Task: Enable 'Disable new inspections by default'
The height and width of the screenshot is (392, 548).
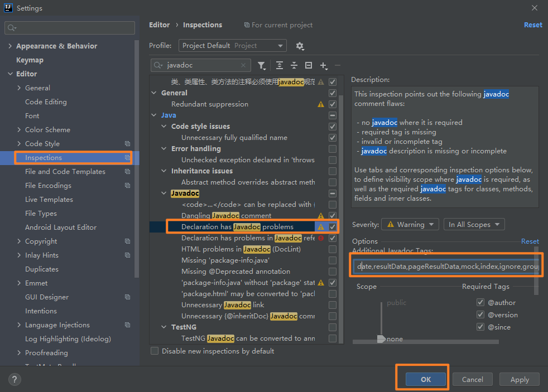Action: (155, 351)
